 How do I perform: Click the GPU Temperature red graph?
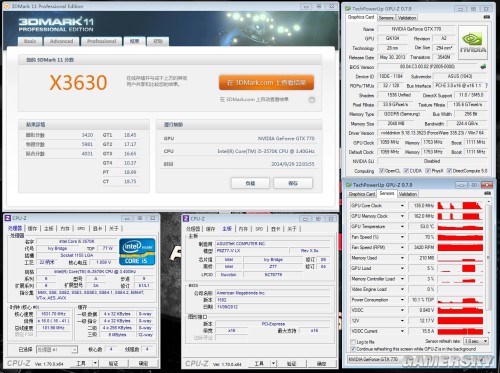460,227
